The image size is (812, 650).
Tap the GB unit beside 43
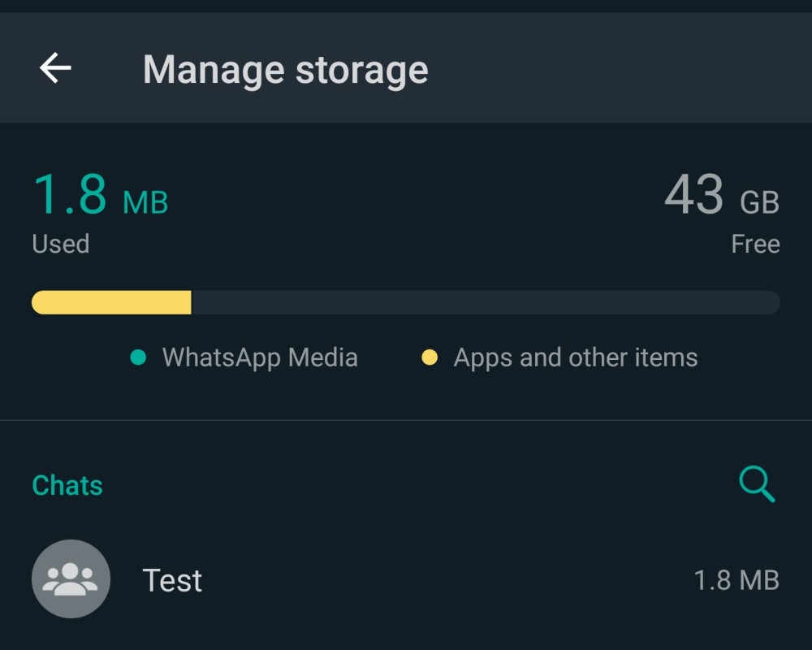[x=760, y=202]
